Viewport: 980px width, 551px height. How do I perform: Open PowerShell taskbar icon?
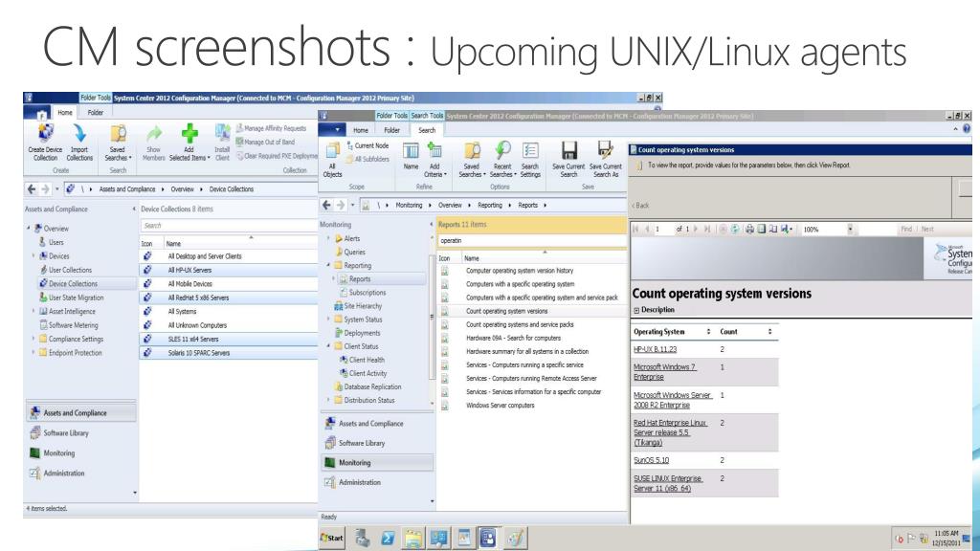pos(387,538)
